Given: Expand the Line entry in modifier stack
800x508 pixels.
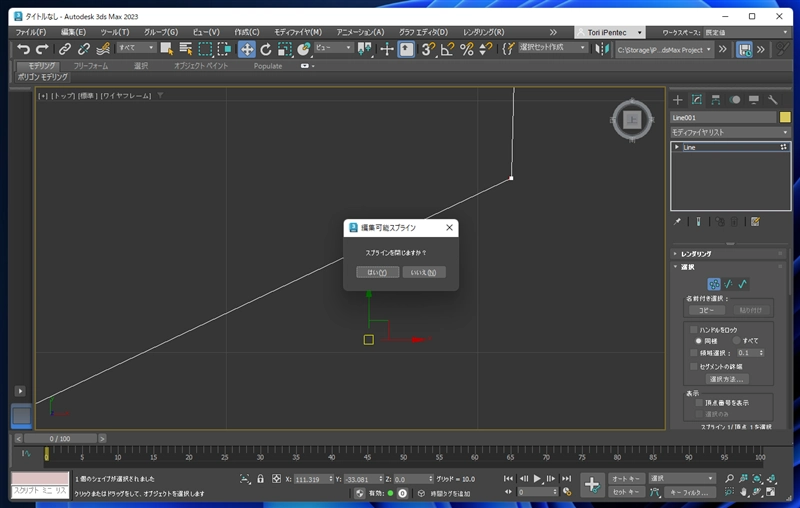Looking at the screenshot, I should 677,147.
